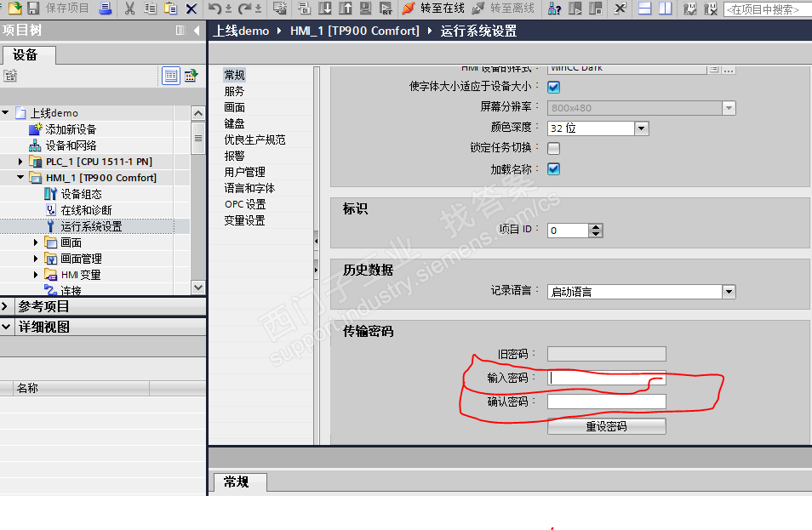
Task: Open the screen resolution 800x480 dropdown
Action: (x=729, y=108)
